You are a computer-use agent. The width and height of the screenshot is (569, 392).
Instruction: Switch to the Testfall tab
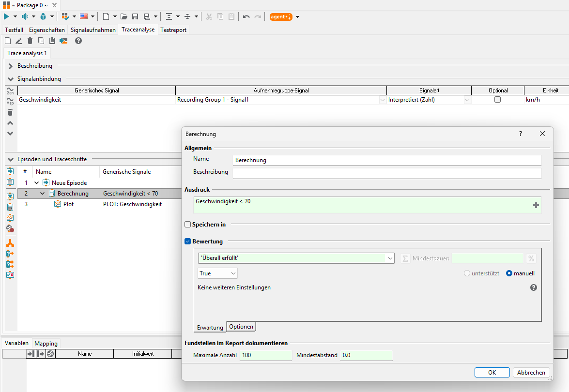click(14, 30)
